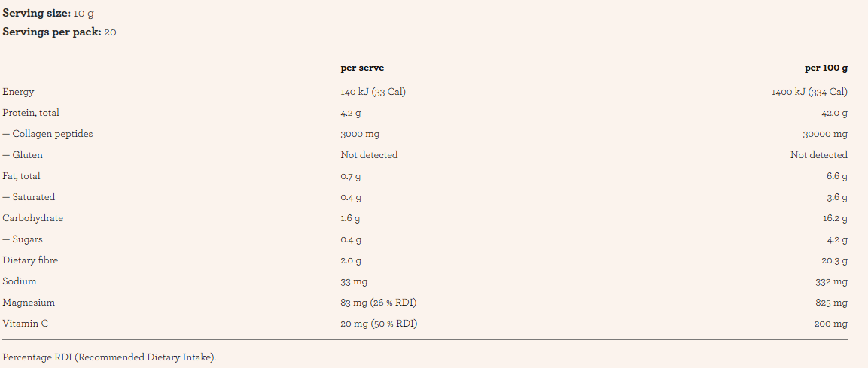Click the Energy row label
Screen dimensions: 868x368
pyautogui.click(x=18, y=92)
